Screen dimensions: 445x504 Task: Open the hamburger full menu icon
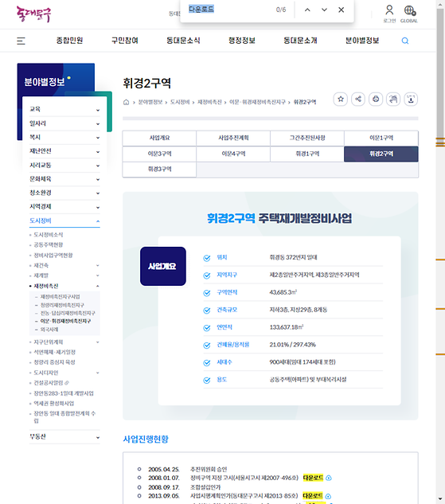click(21, 41)
